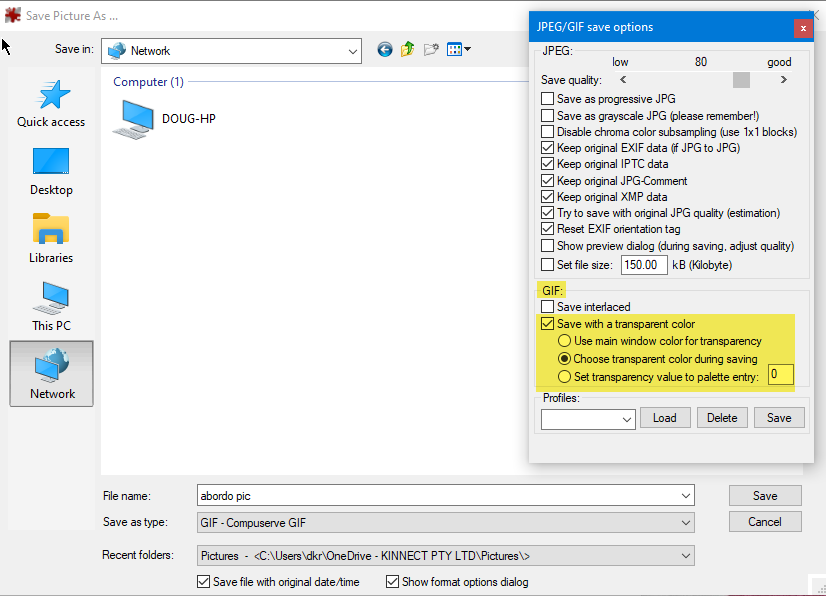Screen dimensions: 826x596
Task: Click the Cancel button
Action: point(765,522)
